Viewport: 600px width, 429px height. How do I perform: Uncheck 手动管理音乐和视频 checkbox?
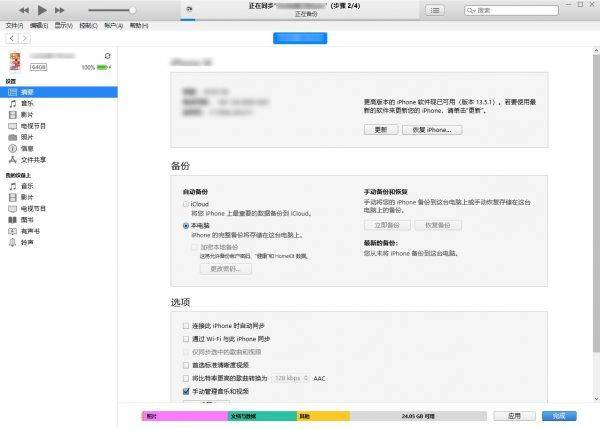pos(186,391)
